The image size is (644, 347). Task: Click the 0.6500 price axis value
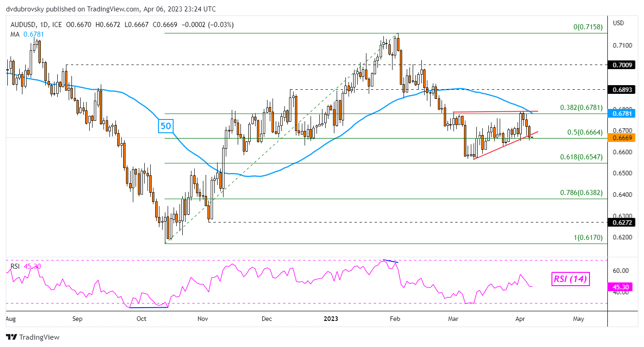tap(622, 173)
